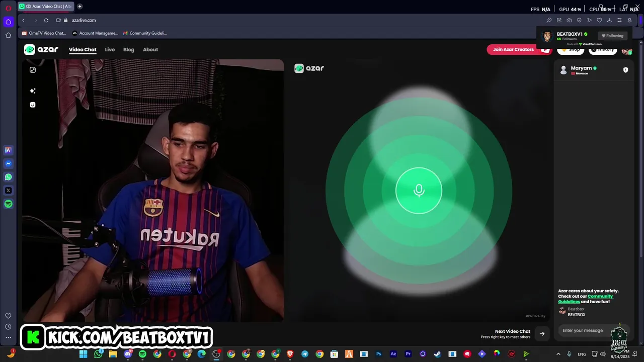
Task: Open the sidebar three-dots more options
Action: (8, 337)
